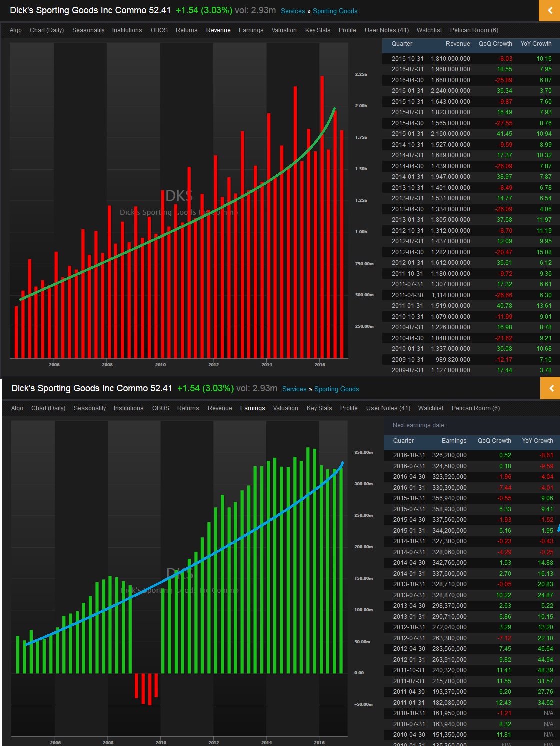Open the OBOS tab in the revenue view
Image resolution: width=560 pixels, height=746 pixels.
[159, 30]
